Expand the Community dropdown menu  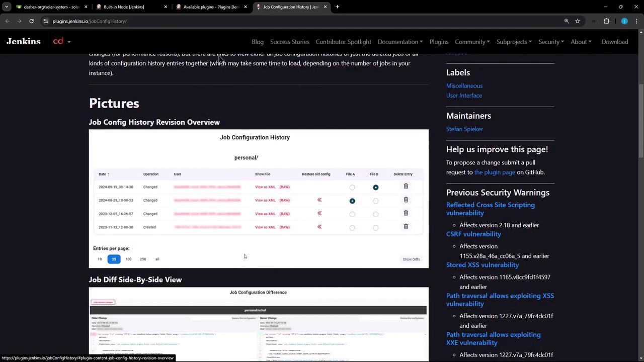pos(472,42)
